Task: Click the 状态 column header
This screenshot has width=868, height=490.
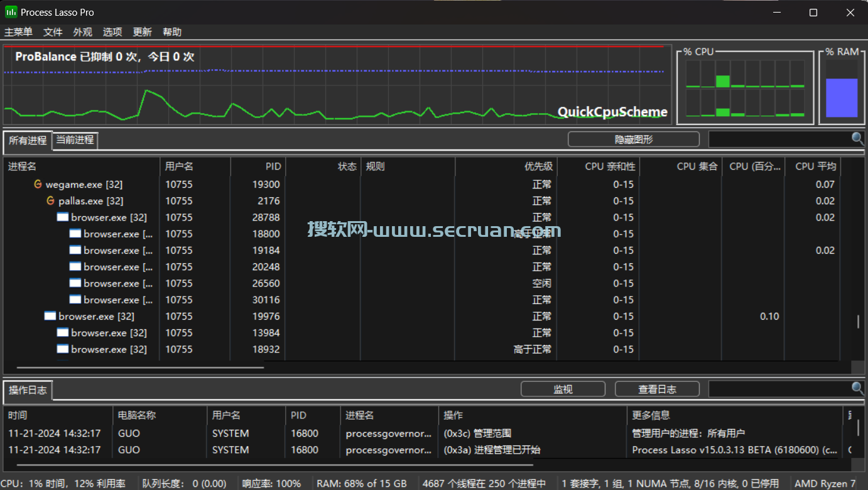Action: tap(323, 166)
